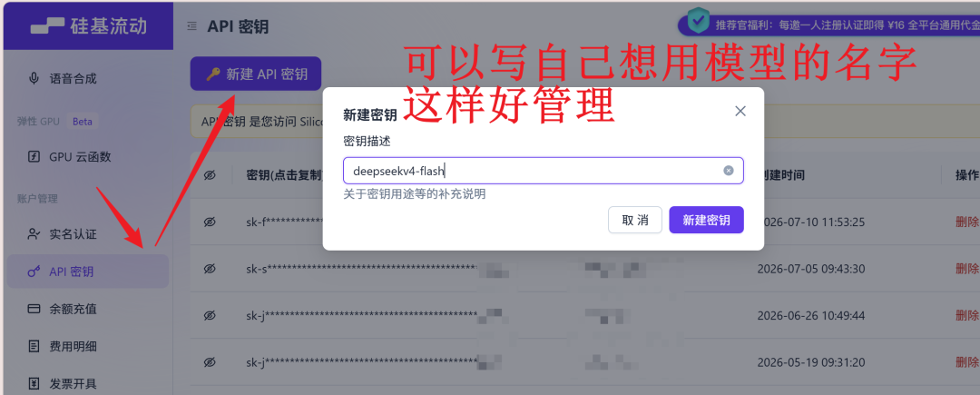
Task: Click the key icon beside API 密钥 in sidebar
Action: 34,272
